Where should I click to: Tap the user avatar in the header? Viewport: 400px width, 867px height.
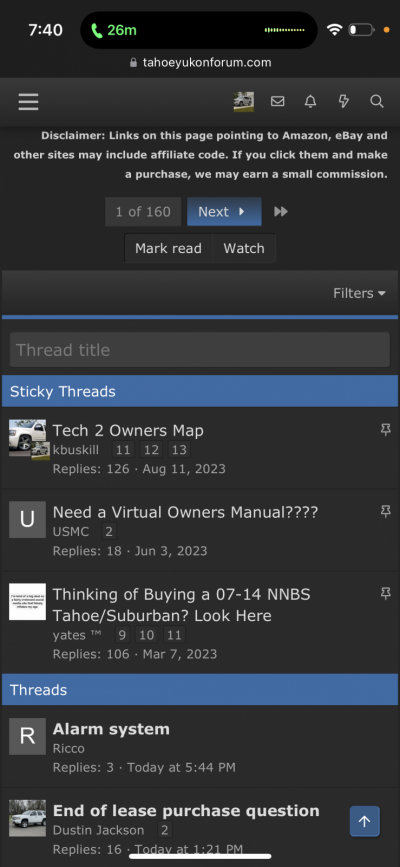244,102
